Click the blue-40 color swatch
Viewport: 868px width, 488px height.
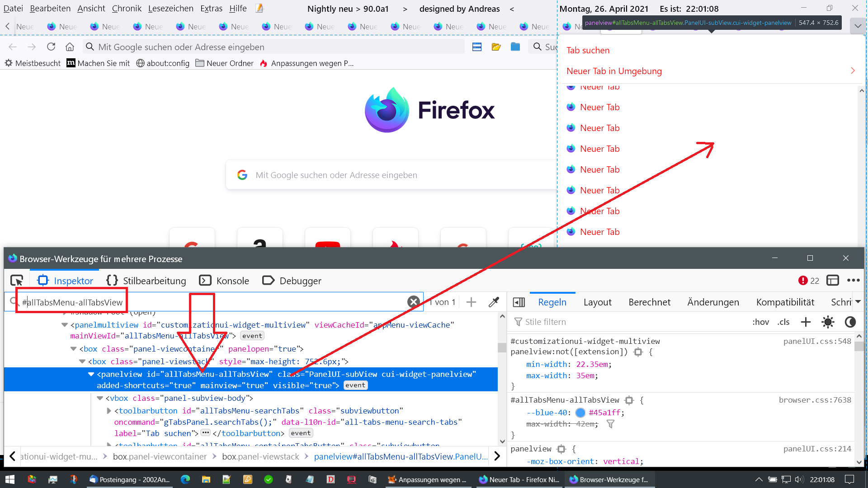click(580, 413)
